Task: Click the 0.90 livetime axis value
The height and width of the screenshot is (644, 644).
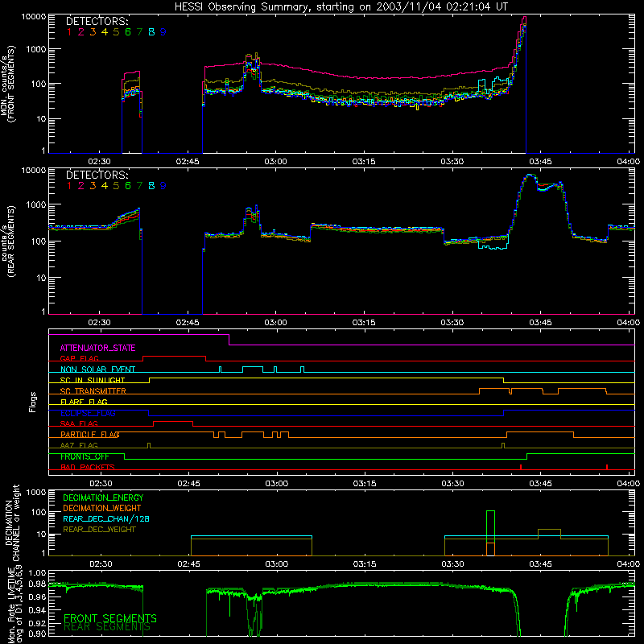Action: (x=37, y=634)
